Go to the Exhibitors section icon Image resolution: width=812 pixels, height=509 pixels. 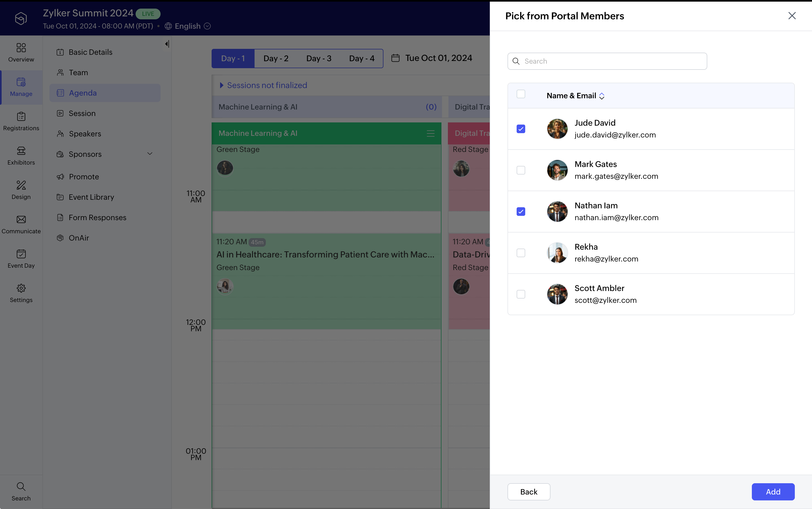pyautogui.click(x=21, y=155)
